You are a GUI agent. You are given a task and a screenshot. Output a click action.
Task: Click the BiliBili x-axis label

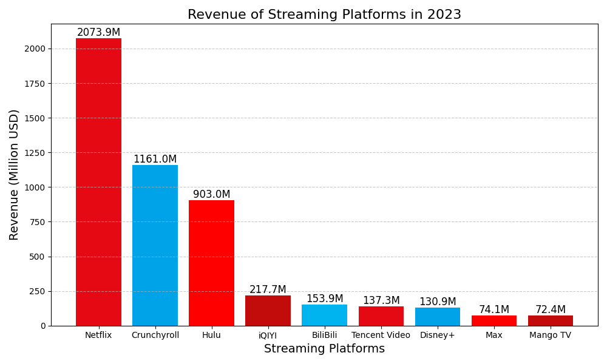coord(324,335)
